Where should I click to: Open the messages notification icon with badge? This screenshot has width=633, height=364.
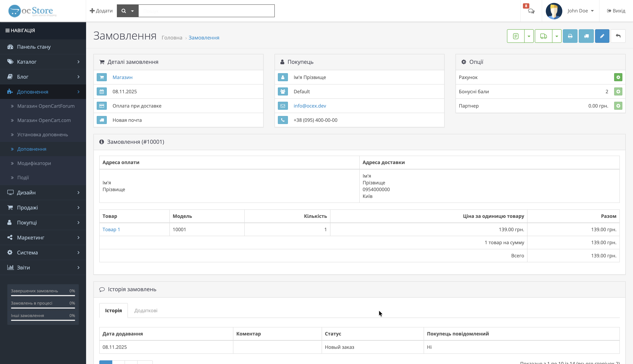(531, 11)
